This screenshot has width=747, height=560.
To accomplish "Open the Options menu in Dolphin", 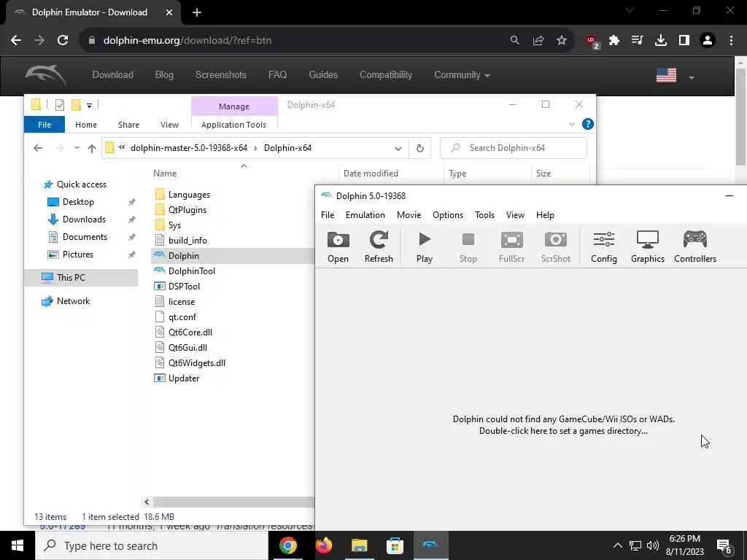I will point(448,215).
